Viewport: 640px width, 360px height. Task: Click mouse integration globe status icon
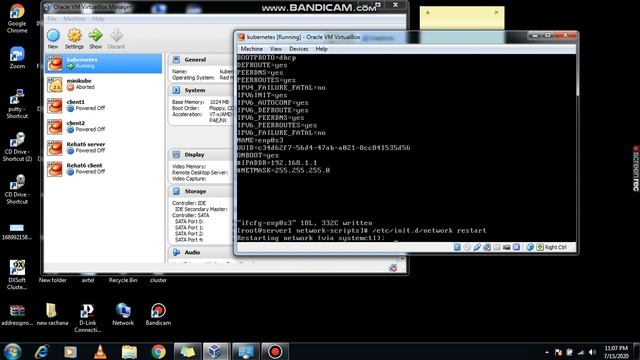click(x=530, y=247)
